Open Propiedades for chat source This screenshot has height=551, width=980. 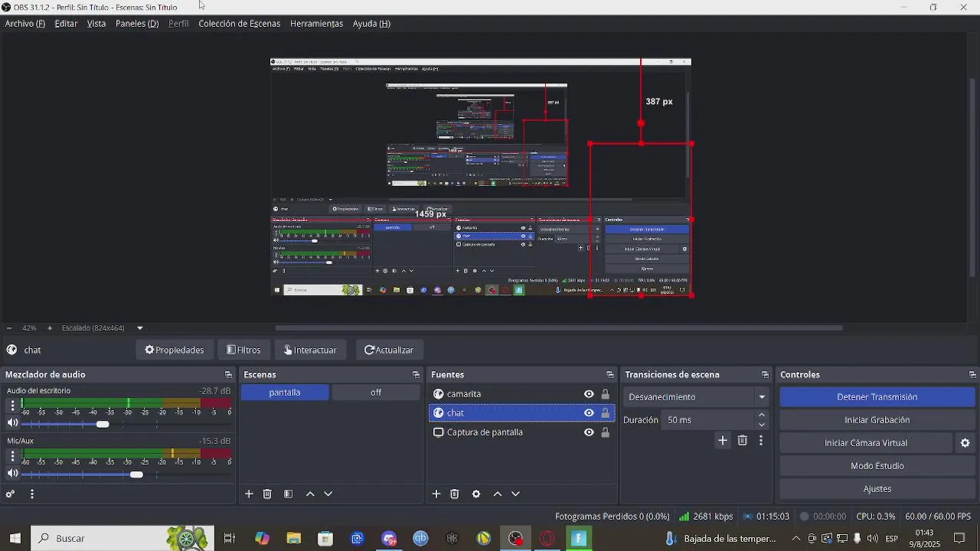pos(175,350)
